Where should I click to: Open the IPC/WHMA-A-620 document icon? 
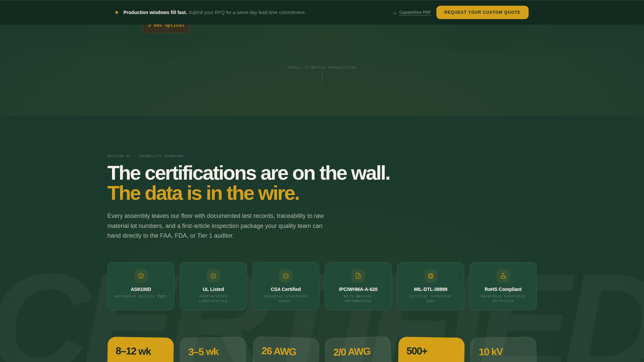358,276
